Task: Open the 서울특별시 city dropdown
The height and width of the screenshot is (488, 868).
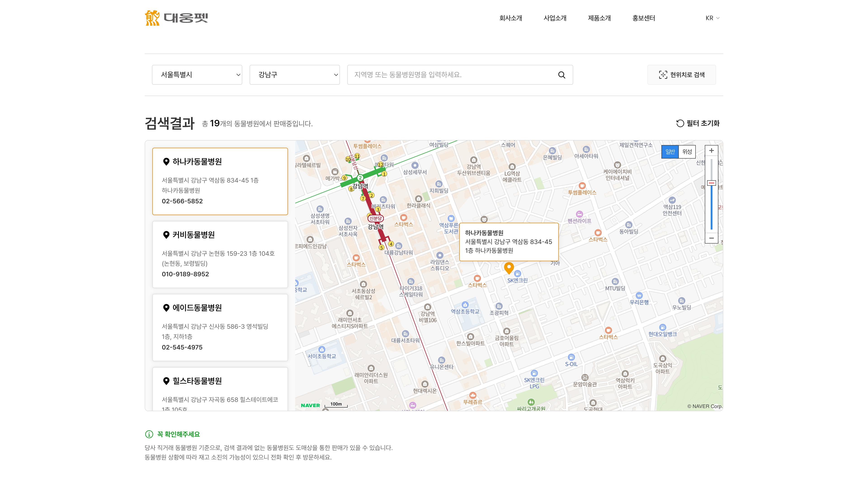Action: 197,75
